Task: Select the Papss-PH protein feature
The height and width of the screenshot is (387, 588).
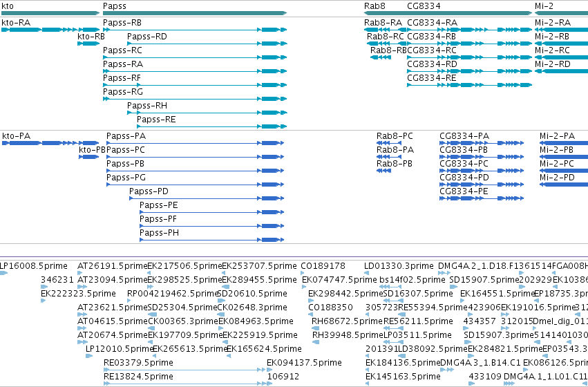Action: pos(212,240)
